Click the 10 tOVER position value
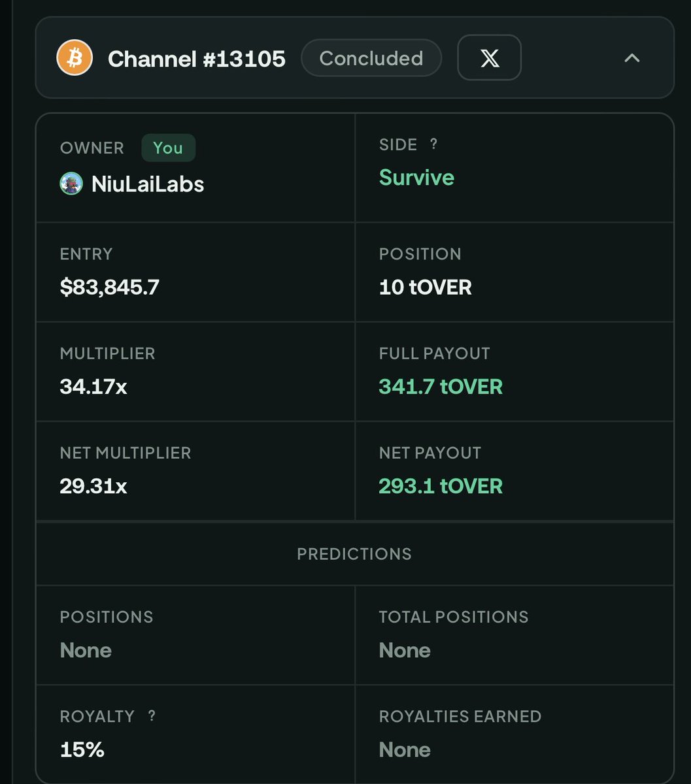This screenshot has width=691, height=784. (426, 287)
